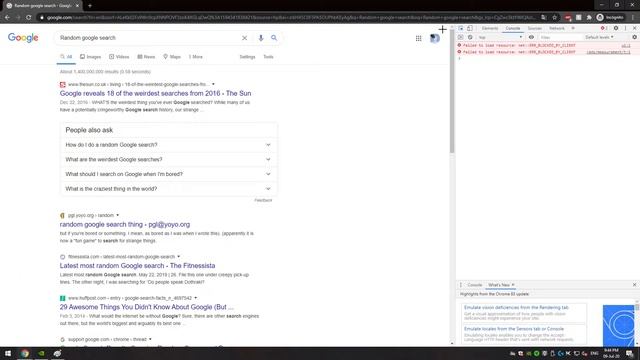Open the More search categories menu
Screen dimensions: 640x360
[x=196, y=57]
